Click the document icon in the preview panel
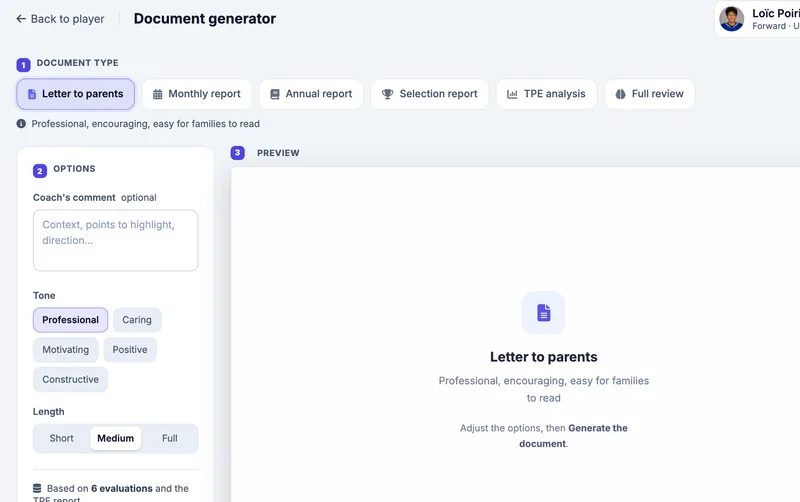 (543, 313)
